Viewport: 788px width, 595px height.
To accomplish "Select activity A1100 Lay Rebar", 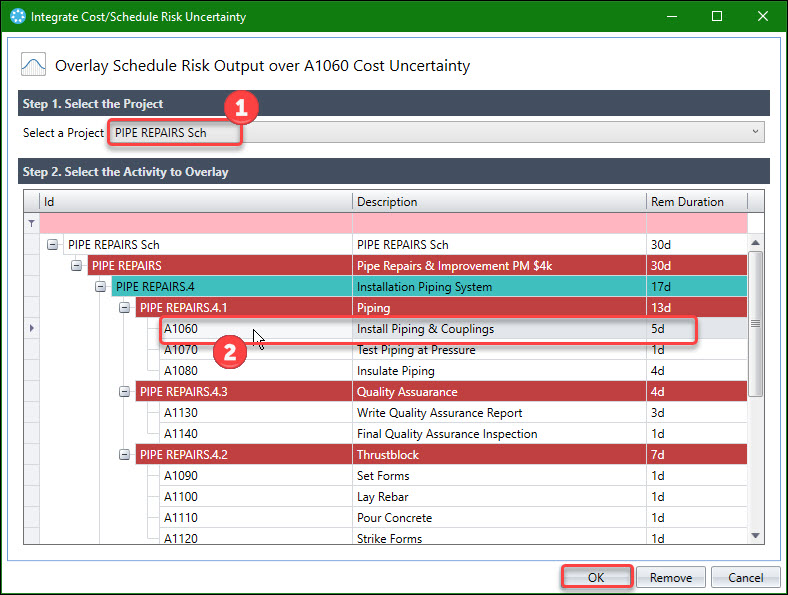I will [181, 497].
